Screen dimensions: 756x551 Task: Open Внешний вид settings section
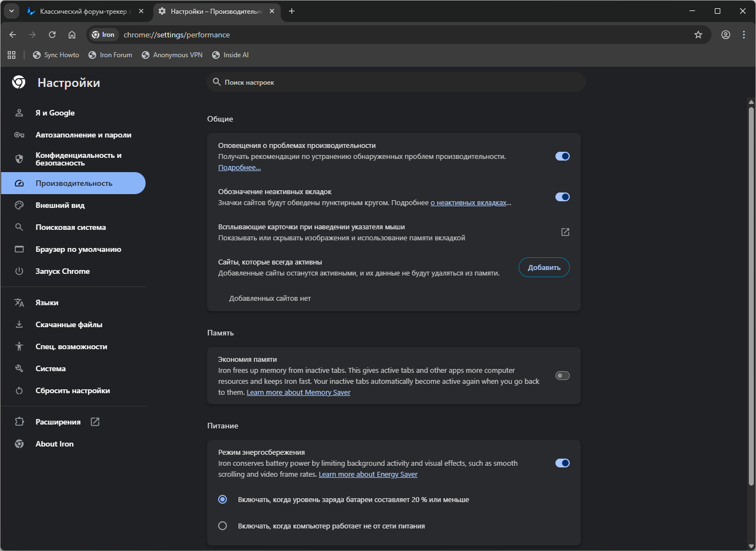tap(60, 205)
